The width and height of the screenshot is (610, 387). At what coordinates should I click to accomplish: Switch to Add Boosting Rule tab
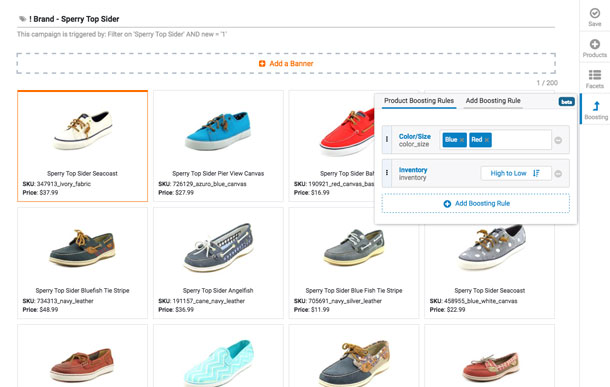(493, 101)
